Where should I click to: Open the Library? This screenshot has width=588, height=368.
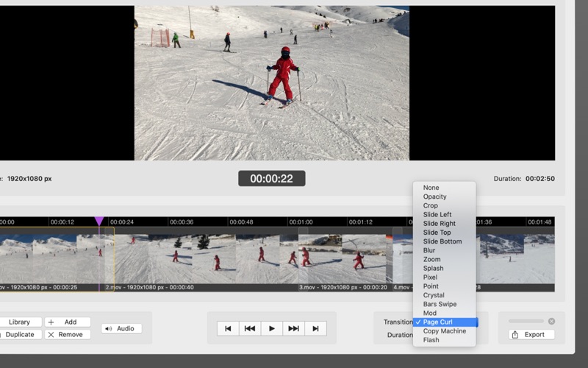[x=20, y=322]
